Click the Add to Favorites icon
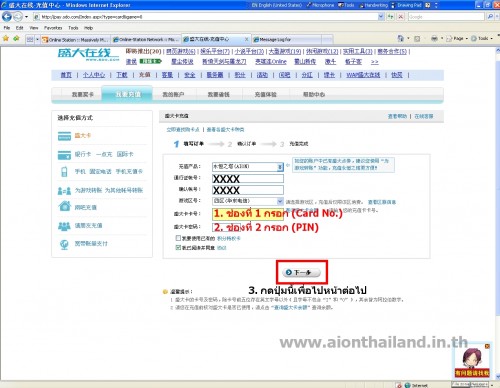The image size is (500, 388). coord(16,39)
